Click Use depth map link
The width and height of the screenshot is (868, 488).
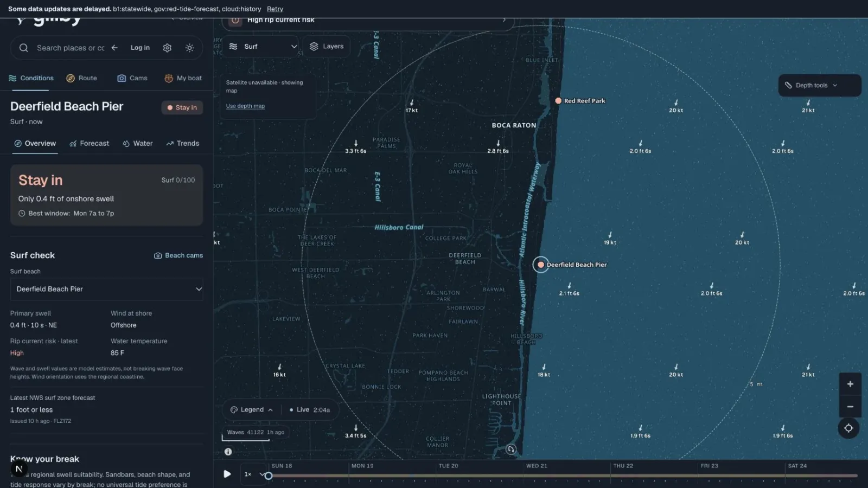(x=245, y=106)
